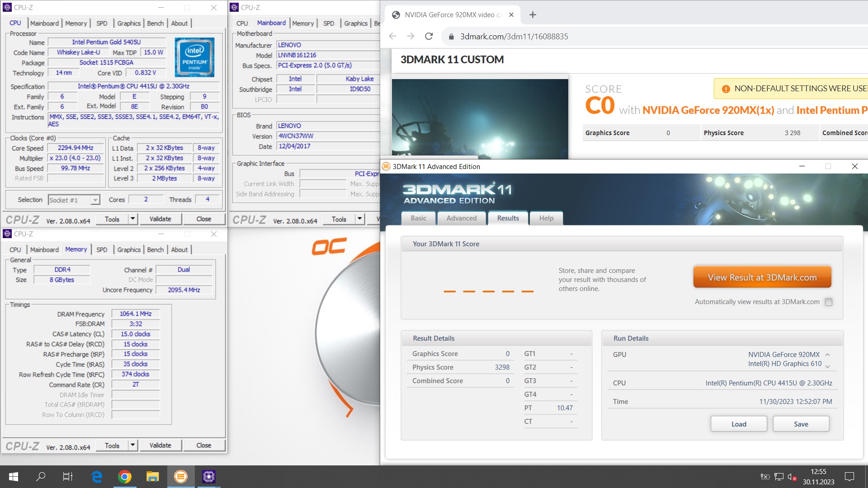Click View Result at 3DMark.com button
The width and height of the screenshot is (868, 488).
(x=762, y=277)
